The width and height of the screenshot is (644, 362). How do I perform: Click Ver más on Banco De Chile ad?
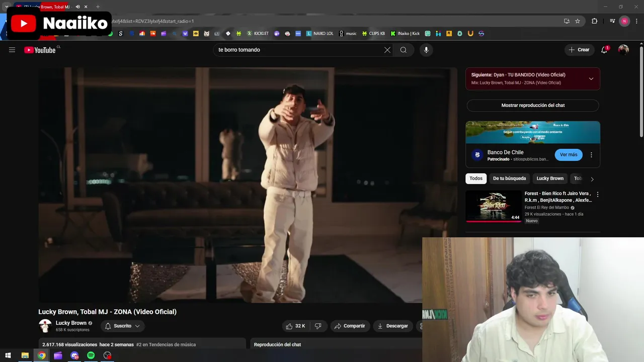pos(569,155)
